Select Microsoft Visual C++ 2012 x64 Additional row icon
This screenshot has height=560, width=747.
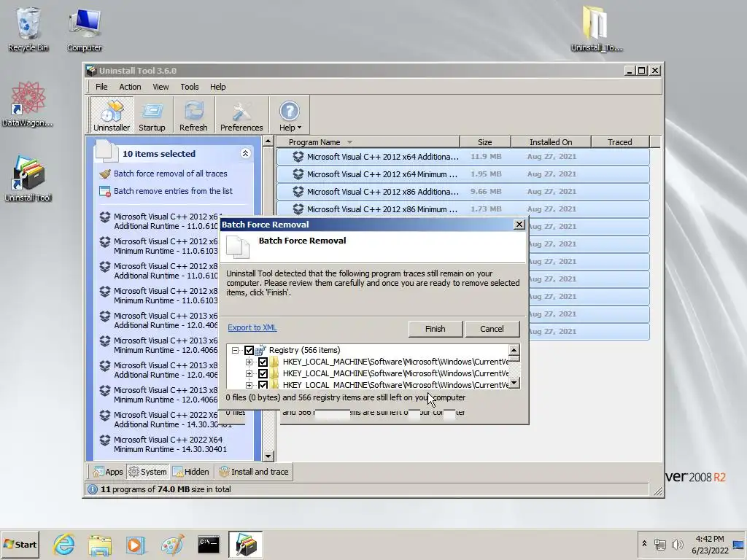[298, 157]
